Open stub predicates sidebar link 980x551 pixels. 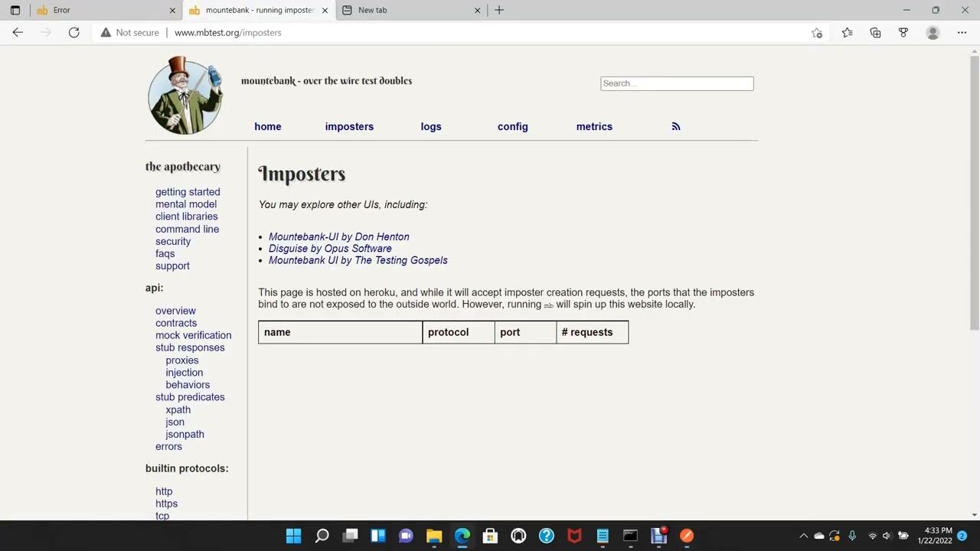[190, 397]
